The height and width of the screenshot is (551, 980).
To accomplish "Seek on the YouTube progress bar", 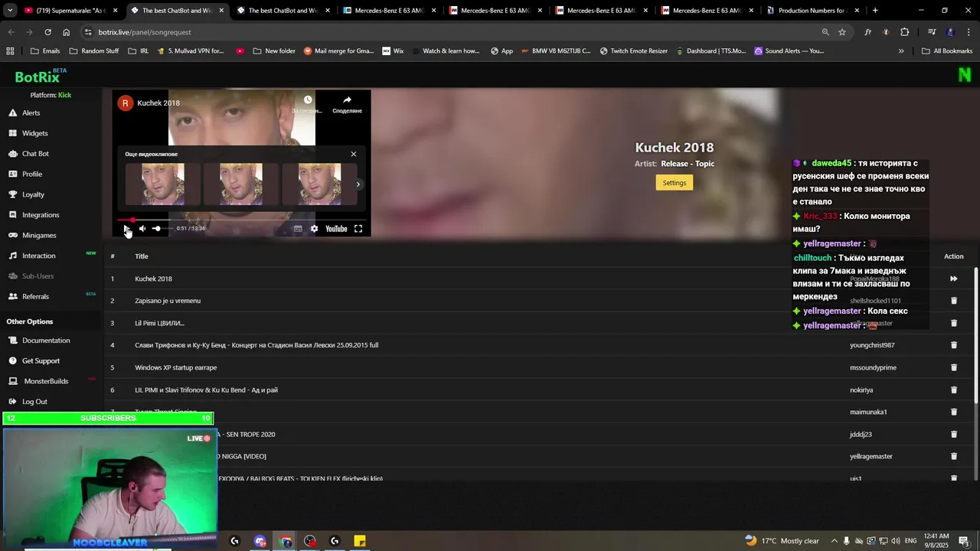I will click(x=241, y=220).
